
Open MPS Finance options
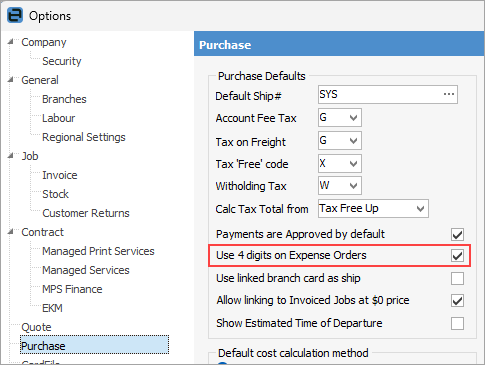tap(72, 289)
